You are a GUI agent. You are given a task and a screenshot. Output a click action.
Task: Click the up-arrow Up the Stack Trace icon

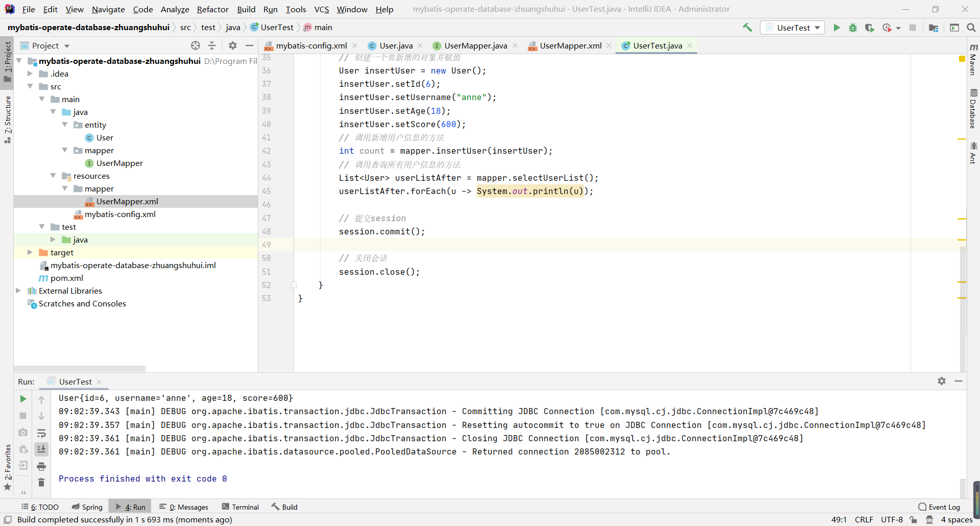(41, 399)
